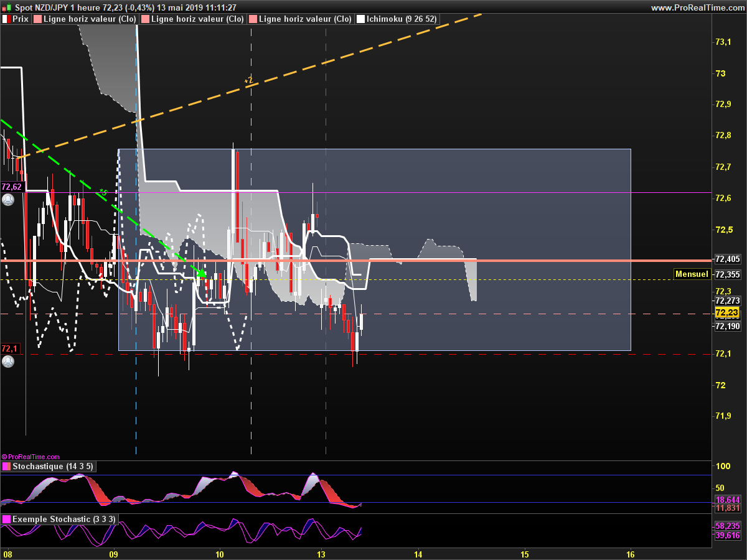
Task: Select the 72,1 alert price label
Action: pos(9,348)
